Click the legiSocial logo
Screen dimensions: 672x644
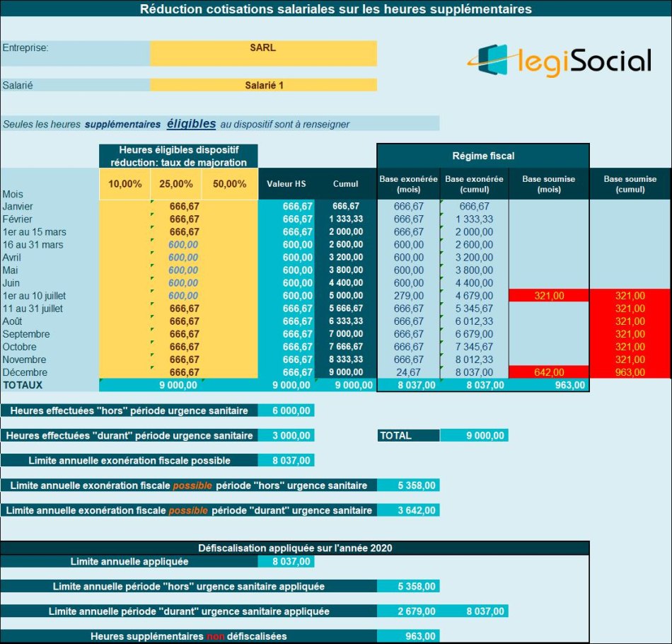(559, 61)
